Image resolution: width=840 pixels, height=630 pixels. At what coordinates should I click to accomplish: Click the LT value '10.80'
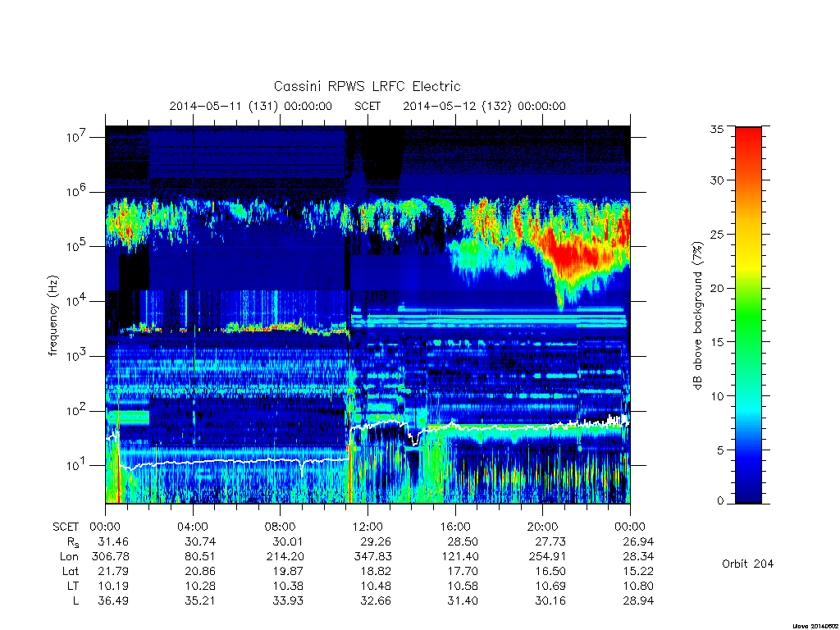click(x=638, y=586)
